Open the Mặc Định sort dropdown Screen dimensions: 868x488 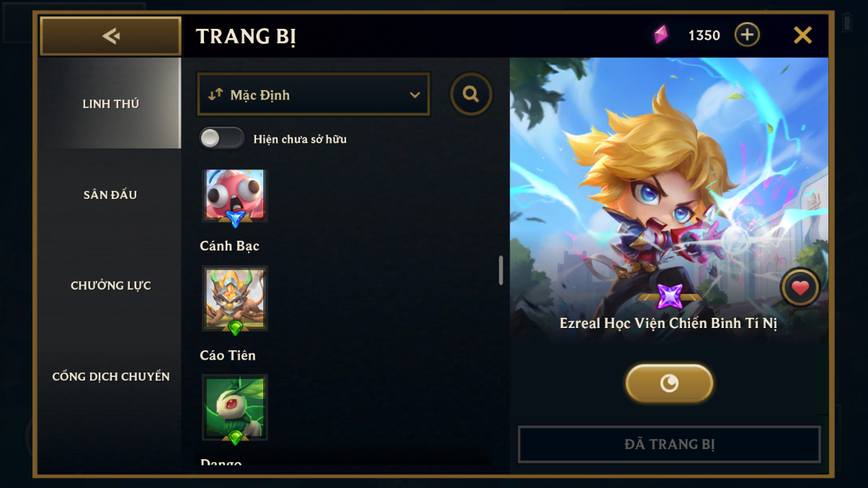pyautogui.click(x=314, y=94)
